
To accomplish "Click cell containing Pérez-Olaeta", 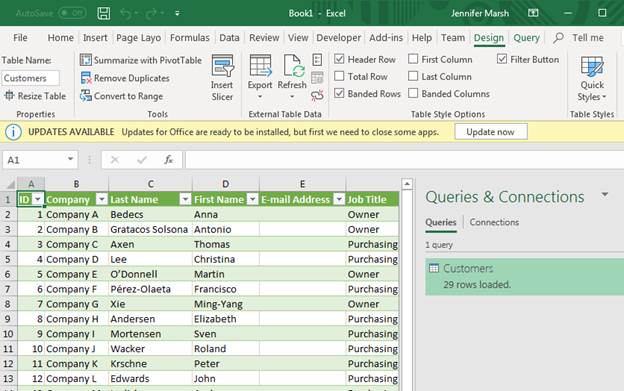I will pos(150,289).
